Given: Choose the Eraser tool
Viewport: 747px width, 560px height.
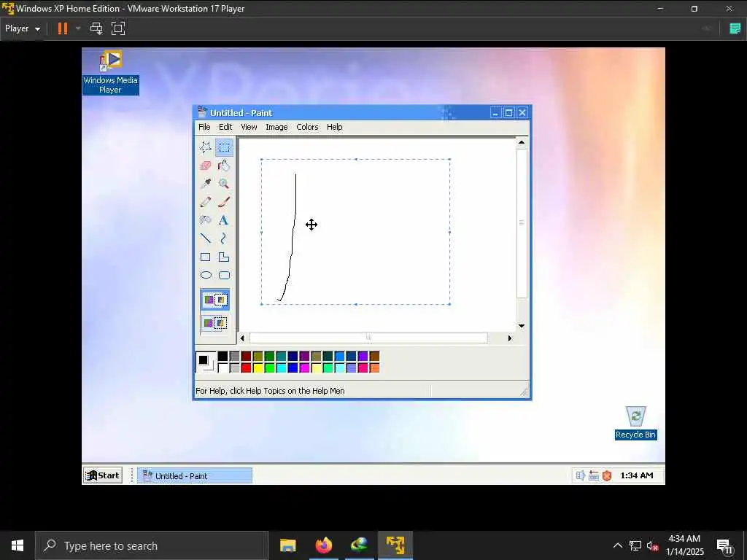Looking at the screenshot, I should coord(205,166).
